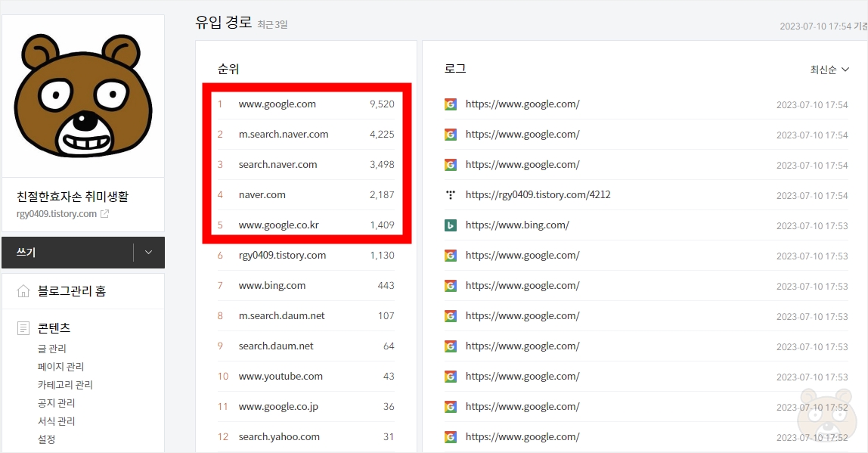The width and height of the screenshot is (868, 453).
Task: Click the 쓰기 write button
Action: [x=67, y=253]
